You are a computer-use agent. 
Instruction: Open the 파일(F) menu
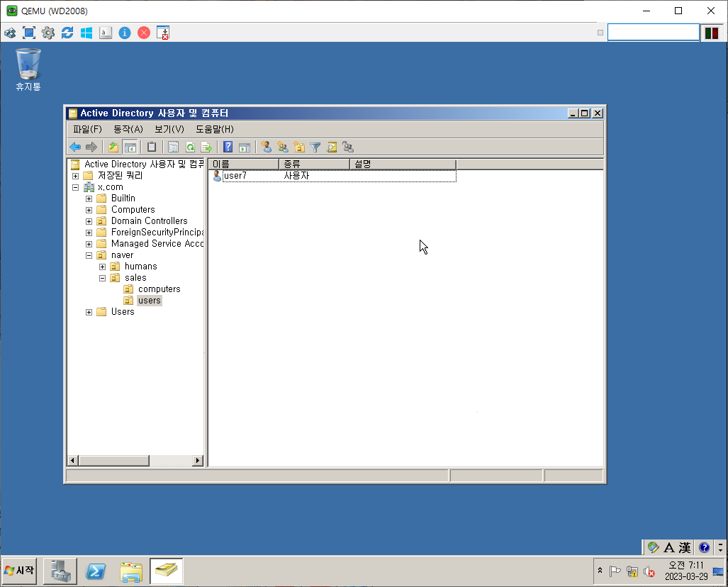pos(87,129)
